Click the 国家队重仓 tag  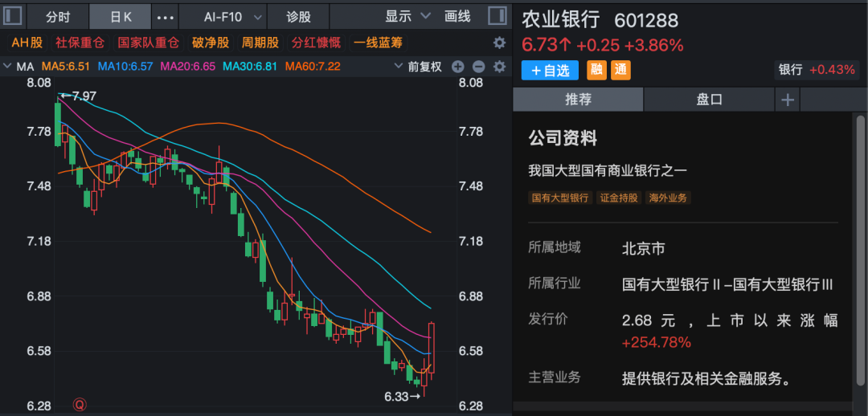pyautogui.click(x=149, y=43)
